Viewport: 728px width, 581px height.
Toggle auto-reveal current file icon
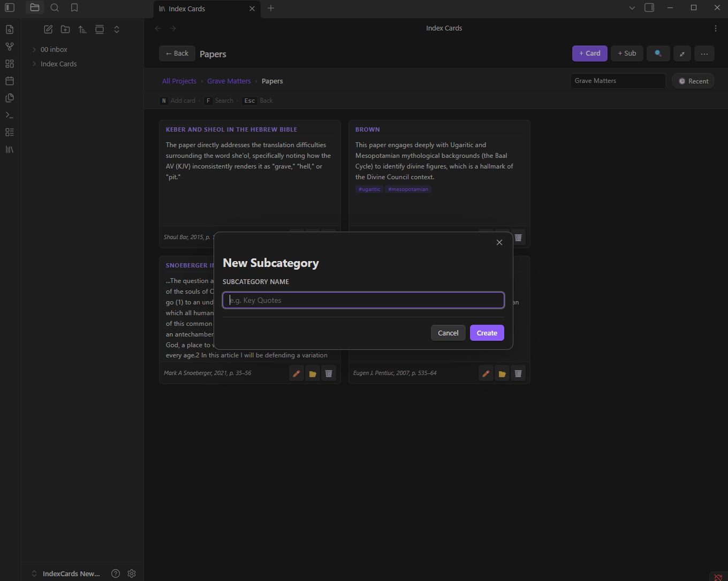click(x=100, y=29)
